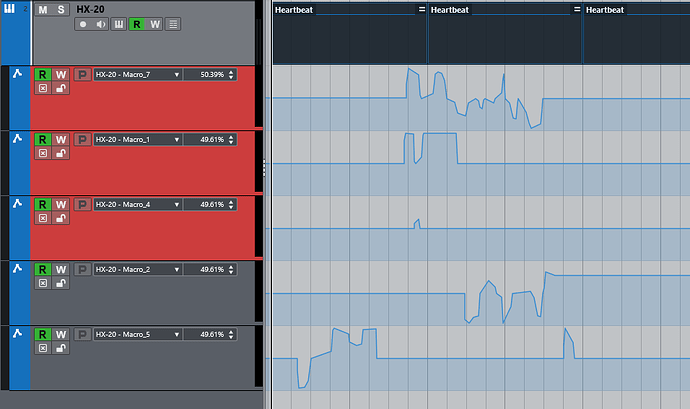This screenshot has width=690, height=409.
Task: Click Macro_1 automation lane icon
Action: pos(17,138)
